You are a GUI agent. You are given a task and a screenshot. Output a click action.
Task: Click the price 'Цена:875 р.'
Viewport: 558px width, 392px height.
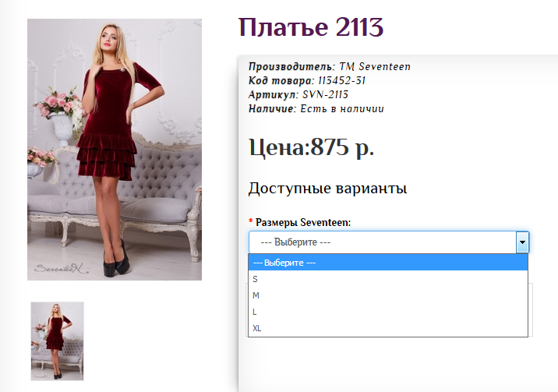[311, 147]
